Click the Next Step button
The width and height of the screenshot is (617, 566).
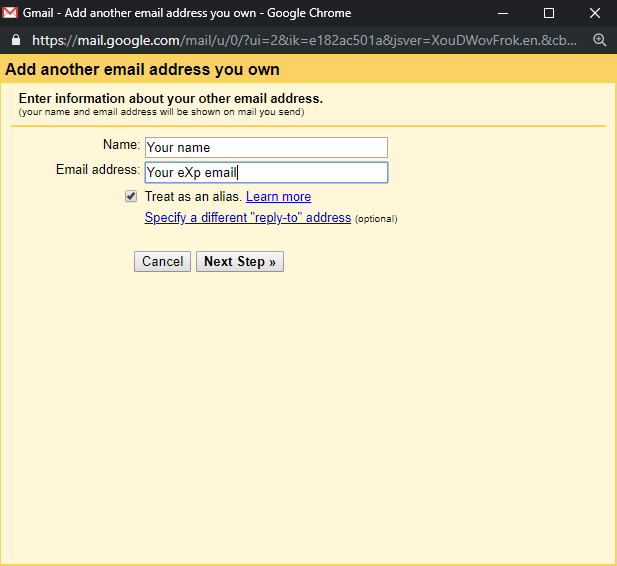(x=240, y=261)
